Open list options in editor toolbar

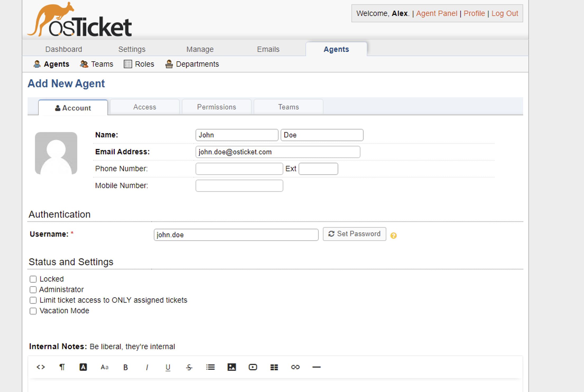click(210, 367)
